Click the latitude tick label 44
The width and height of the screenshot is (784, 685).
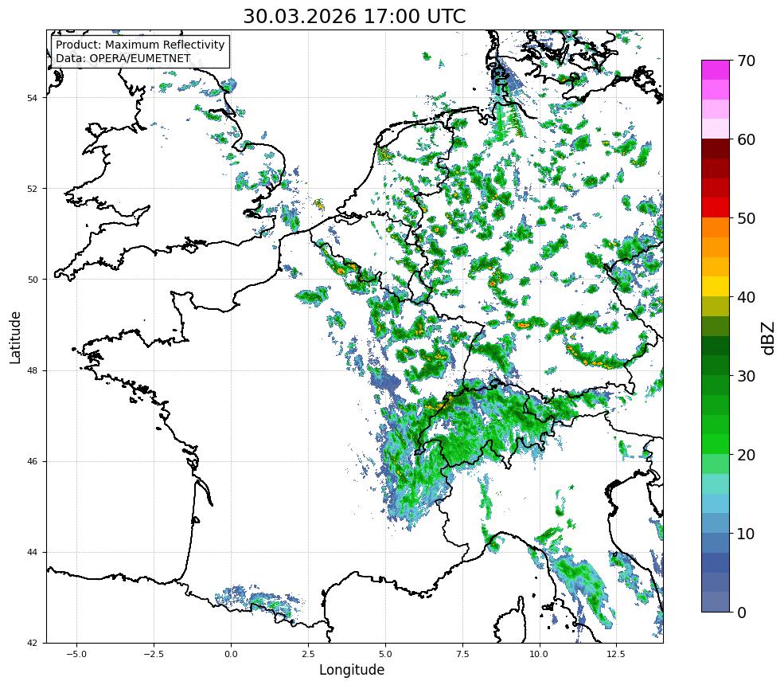32,553
